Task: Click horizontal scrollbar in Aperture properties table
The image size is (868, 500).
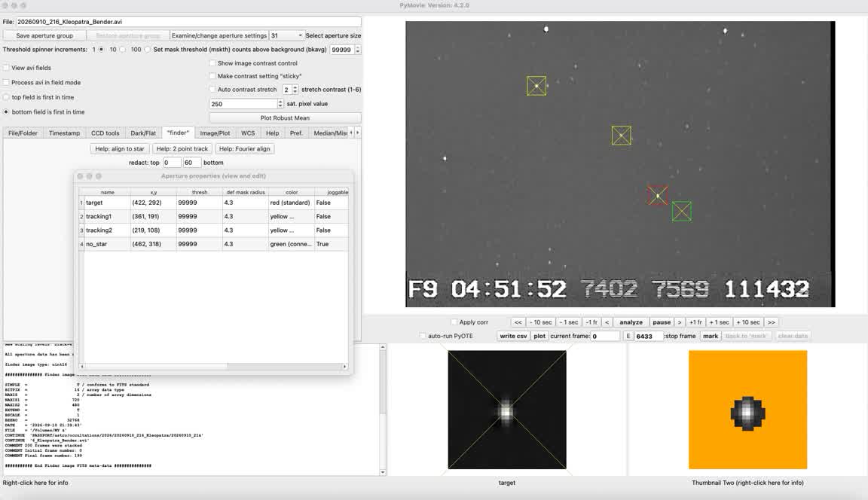Action: coord(213,366)
